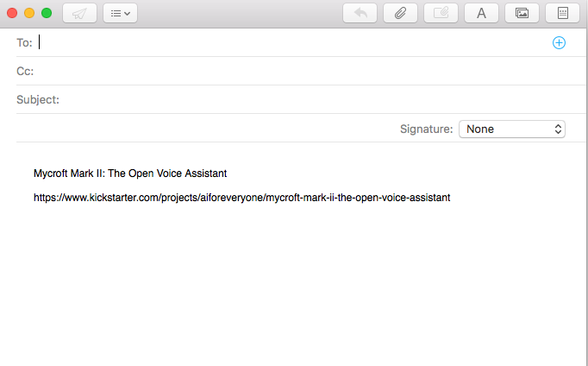Viewport: 588px width, 366px height.
Task: Click the Kickstarter URL in the body
Action: tap(241, 198)
